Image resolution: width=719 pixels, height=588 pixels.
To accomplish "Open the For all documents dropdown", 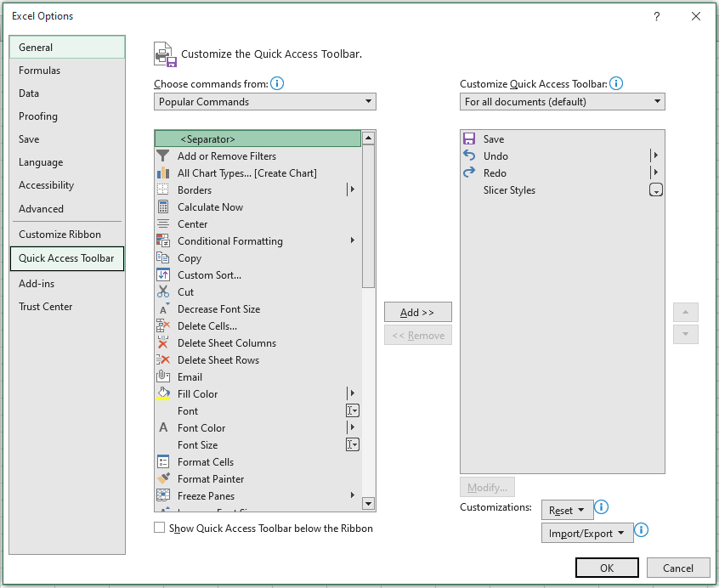I will click(562, 102).
